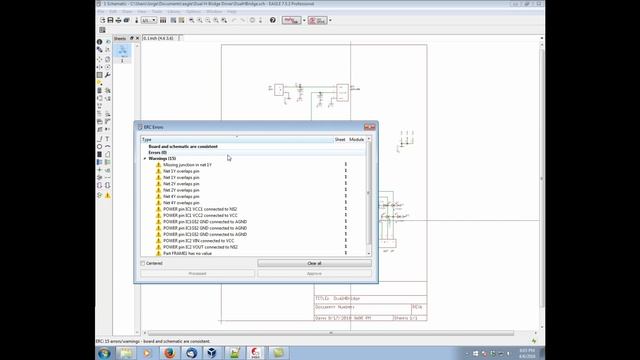The height and width of the screenshot is (360, 640).
Task: Save the schematic with the Save icon
Action: [x=110, y=20]
